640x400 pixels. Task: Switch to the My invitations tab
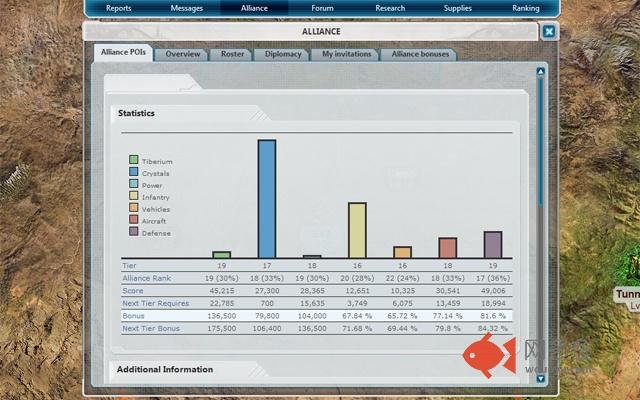[347, 54]
